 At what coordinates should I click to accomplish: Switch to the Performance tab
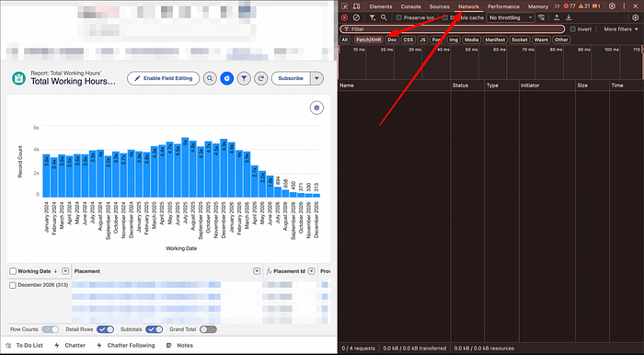[x=503, y=6]
